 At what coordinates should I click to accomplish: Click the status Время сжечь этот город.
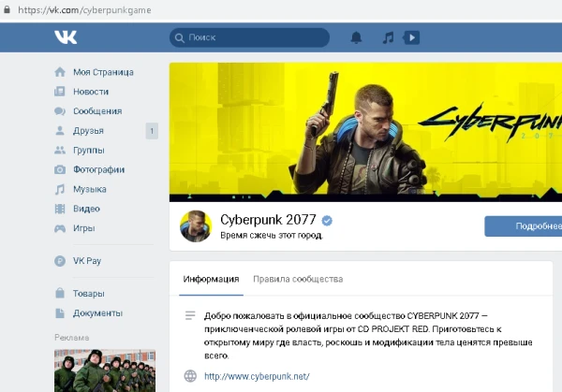click(x=272, y=235)
